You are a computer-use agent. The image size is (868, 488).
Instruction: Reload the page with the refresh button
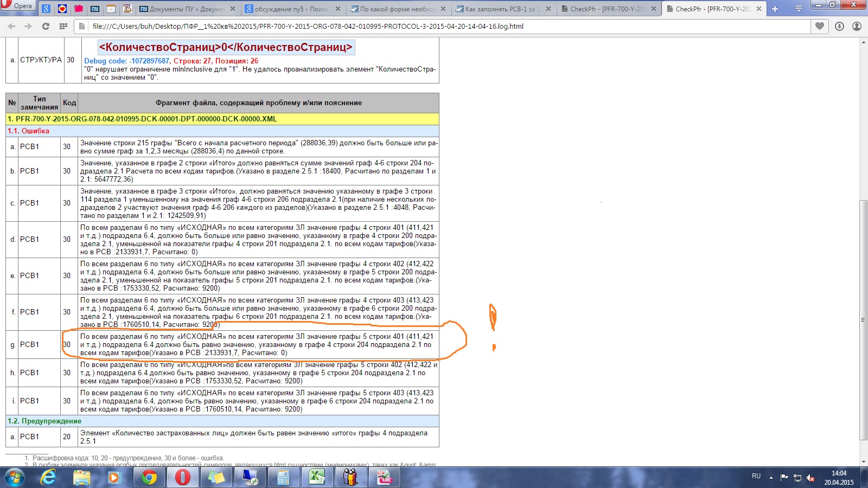[46, 26]
